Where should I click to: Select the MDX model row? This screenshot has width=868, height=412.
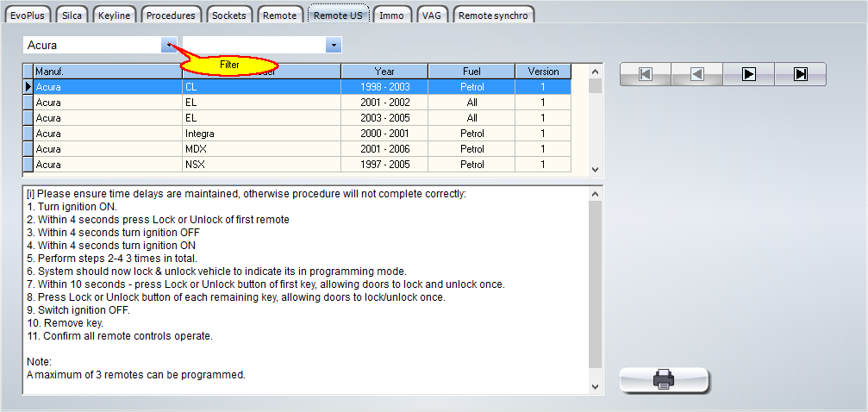(261, 149)
